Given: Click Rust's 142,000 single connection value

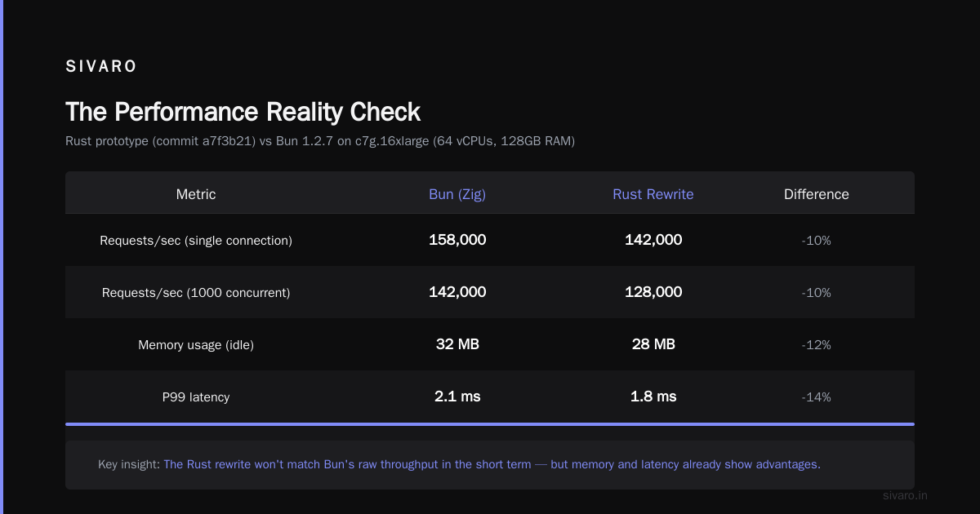Looking at the screenshot, I should (653, 240).
